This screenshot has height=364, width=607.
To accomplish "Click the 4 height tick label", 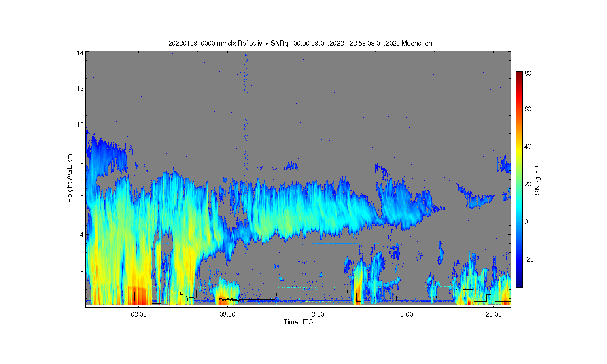I will pyautogui.click(x=82, y=234).
